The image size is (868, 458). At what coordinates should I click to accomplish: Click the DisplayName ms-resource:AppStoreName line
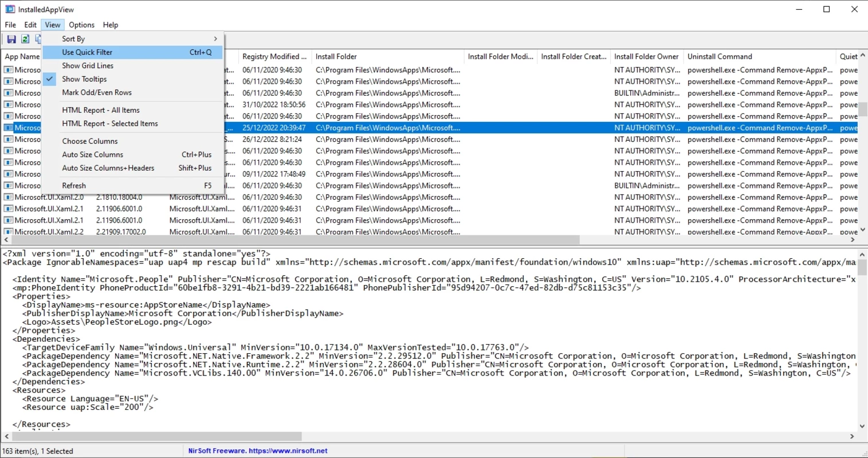coord(146,305)
